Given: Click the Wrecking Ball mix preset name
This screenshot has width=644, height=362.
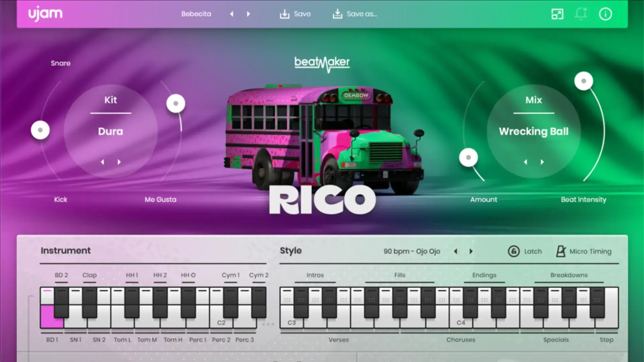Looking at the screenshot, I should [533, 132].
